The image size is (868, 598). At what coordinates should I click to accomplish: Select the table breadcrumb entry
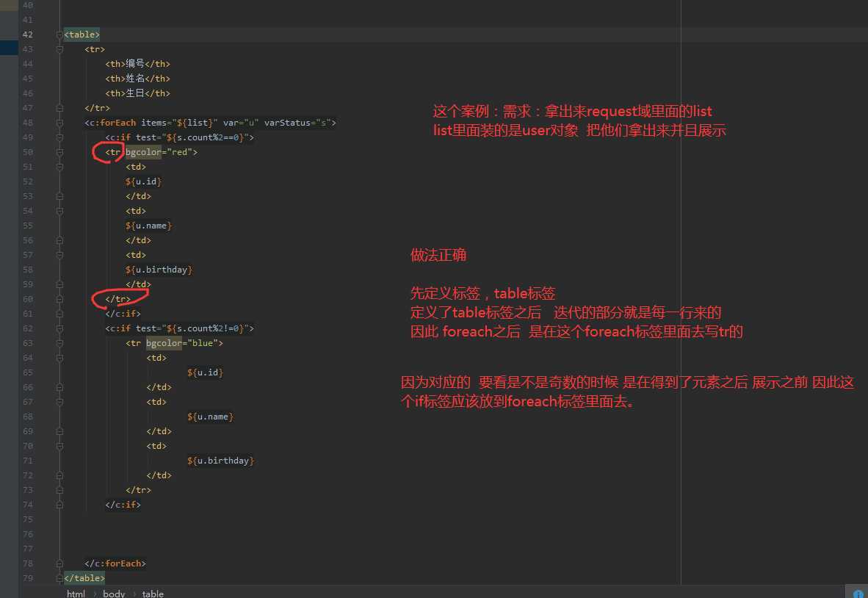tap(153, 593)
